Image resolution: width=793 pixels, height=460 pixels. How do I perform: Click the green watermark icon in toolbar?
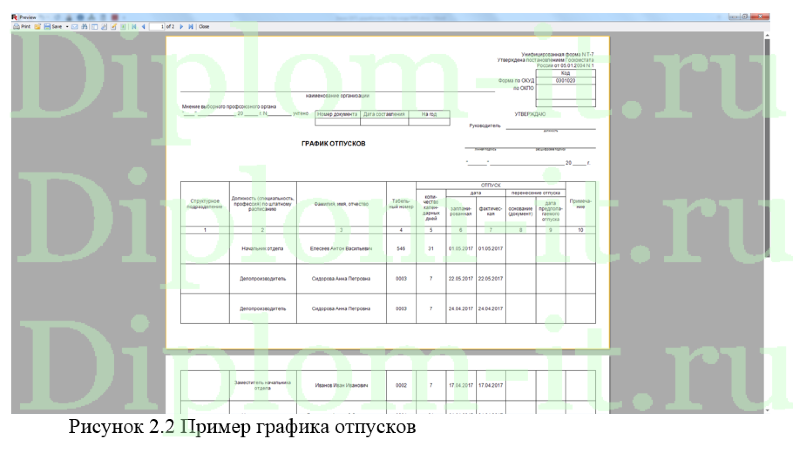coord(123,26)
